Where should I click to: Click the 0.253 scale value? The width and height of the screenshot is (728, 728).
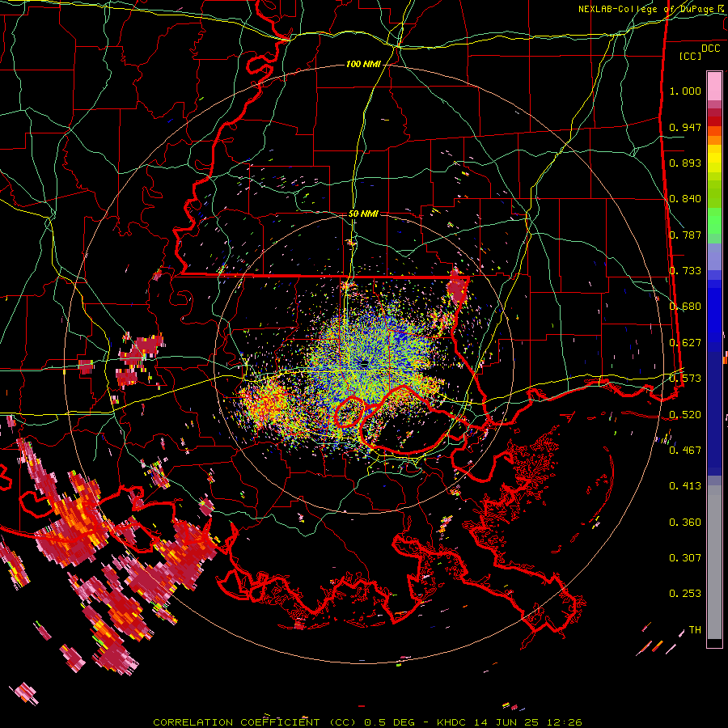pyautogui.click(x=685, y=594)
